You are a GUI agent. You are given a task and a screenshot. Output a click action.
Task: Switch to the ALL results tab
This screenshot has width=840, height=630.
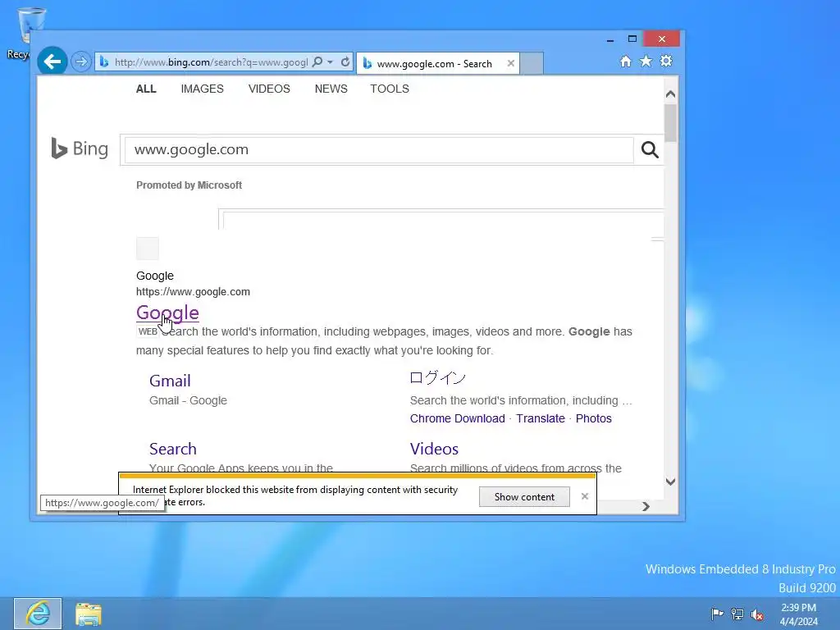pyautogui.click(x=146, y=89)
